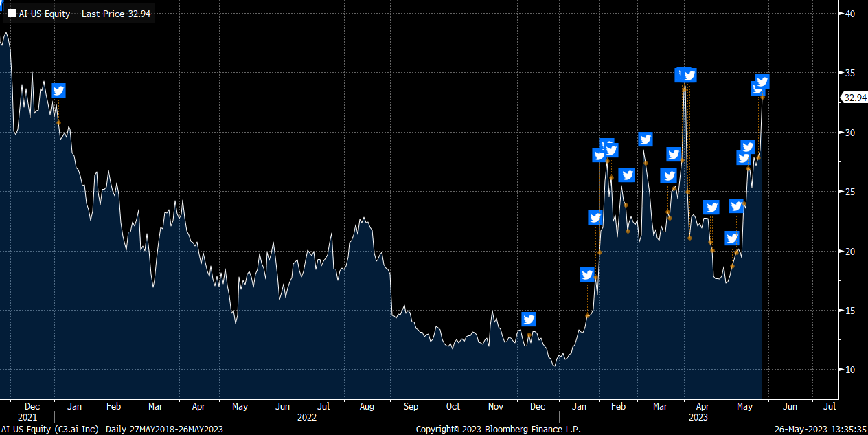The height and width of the screenshot is (435, 868).
Task: Click the 15 label on the price axis
Action: point(849,311)
